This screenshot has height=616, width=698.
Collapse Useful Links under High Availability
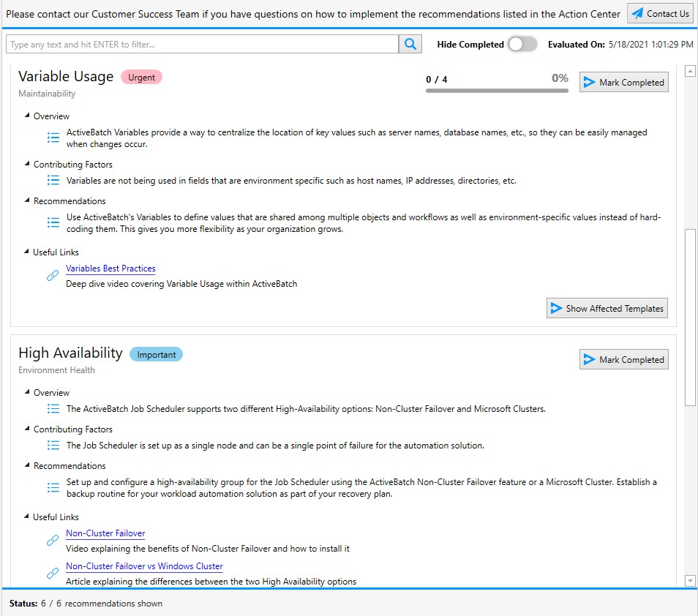pos(27,517)
